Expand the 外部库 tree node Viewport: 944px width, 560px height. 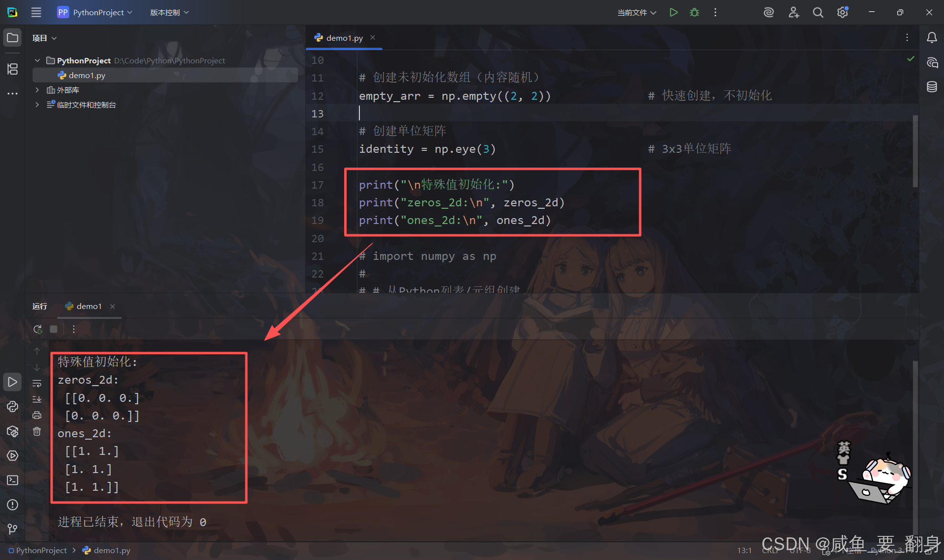37,90
